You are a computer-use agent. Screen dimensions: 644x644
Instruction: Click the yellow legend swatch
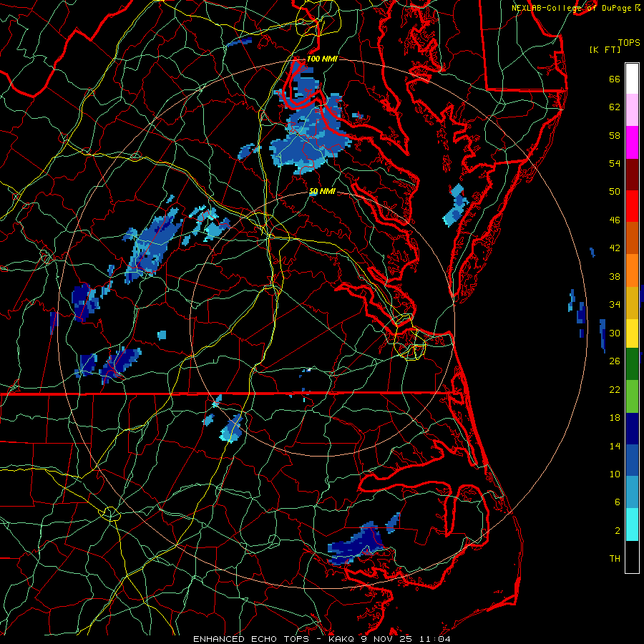coord(632,333)
